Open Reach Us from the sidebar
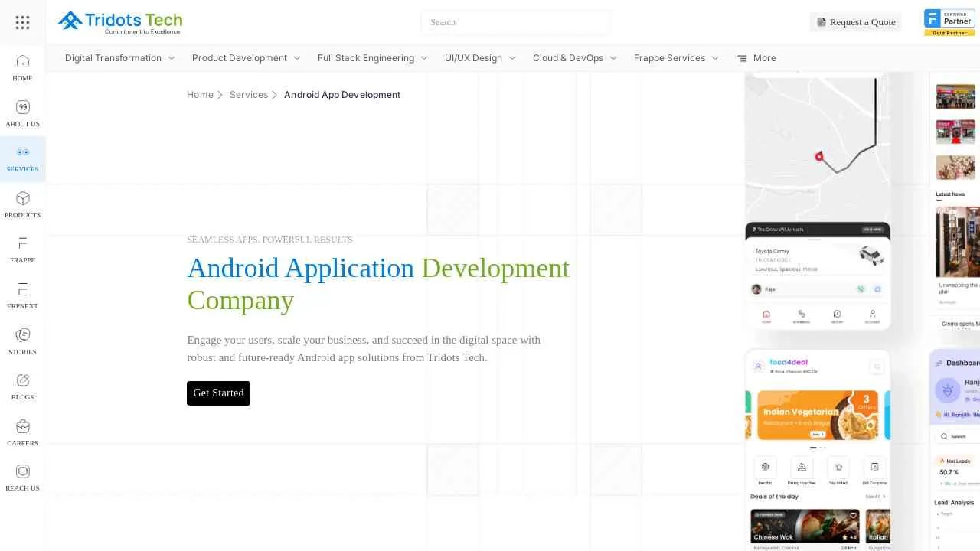The width and height of the screenshot is (980, 551). click(22, 478)
